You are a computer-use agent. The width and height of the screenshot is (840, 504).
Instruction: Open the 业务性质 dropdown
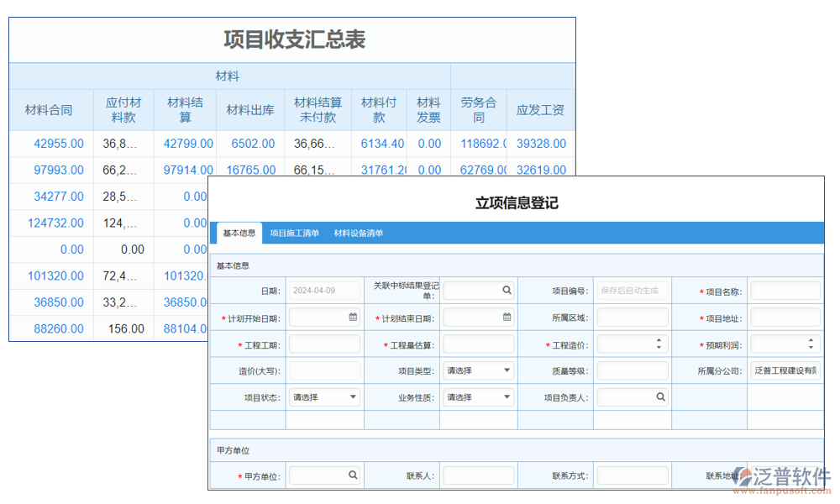[x=506, y=396]
